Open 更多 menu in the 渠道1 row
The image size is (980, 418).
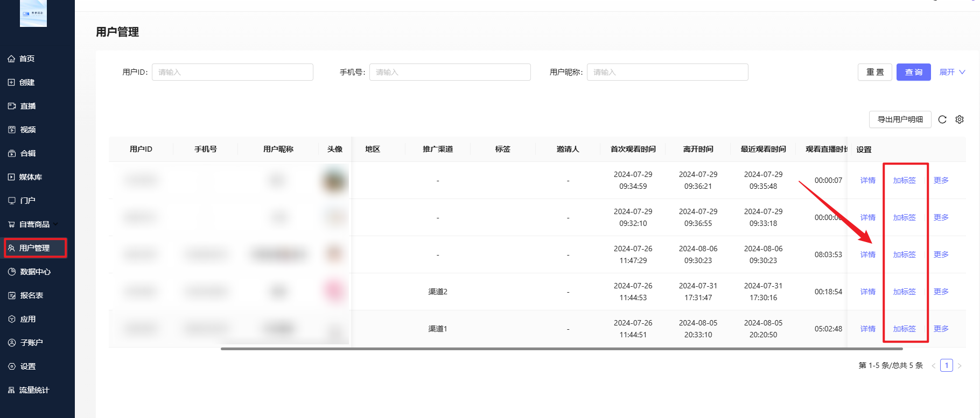pos(941,329)
